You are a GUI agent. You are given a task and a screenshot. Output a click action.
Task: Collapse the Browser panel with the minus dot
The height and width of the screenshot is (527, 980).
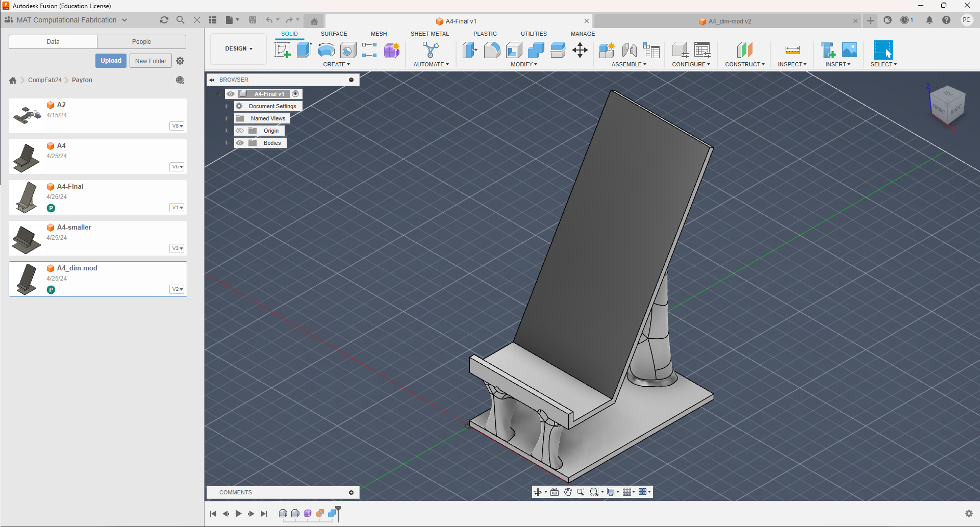[x=351, y=80]
